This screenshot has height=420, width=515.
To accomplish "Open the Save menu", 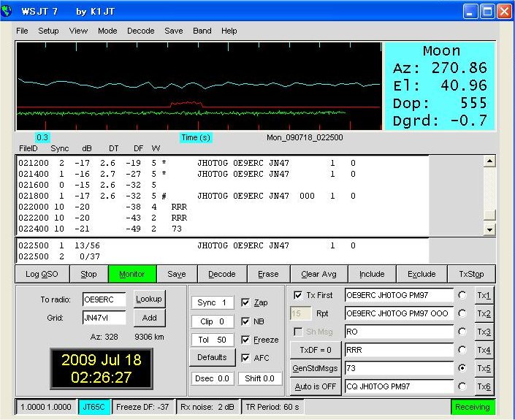I will point(173,31).
